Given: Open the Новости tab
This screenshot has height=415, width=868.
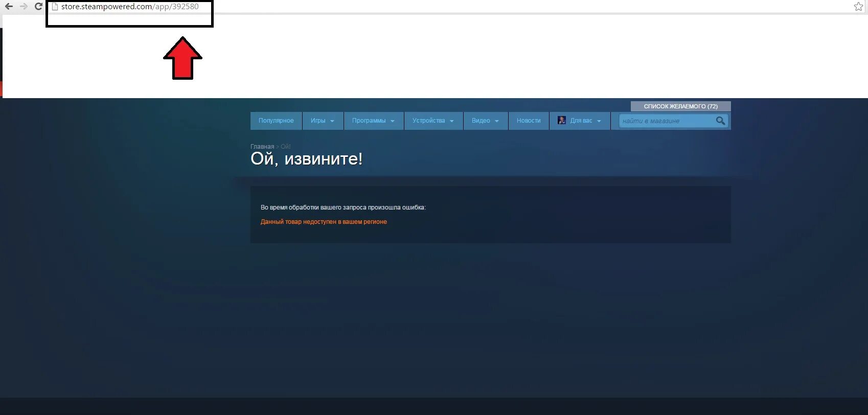Looking at the screenshot, I should point(529,121).
